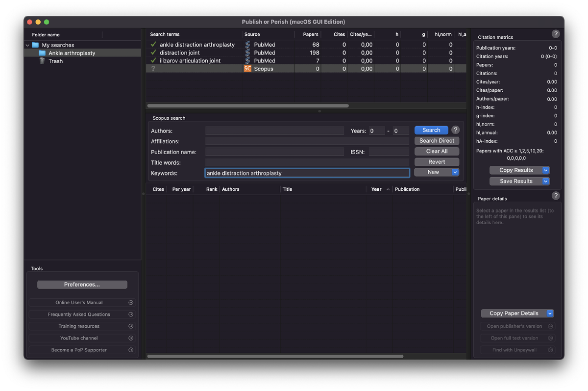Click the arrow icon of Training resources

coord(131,326)
